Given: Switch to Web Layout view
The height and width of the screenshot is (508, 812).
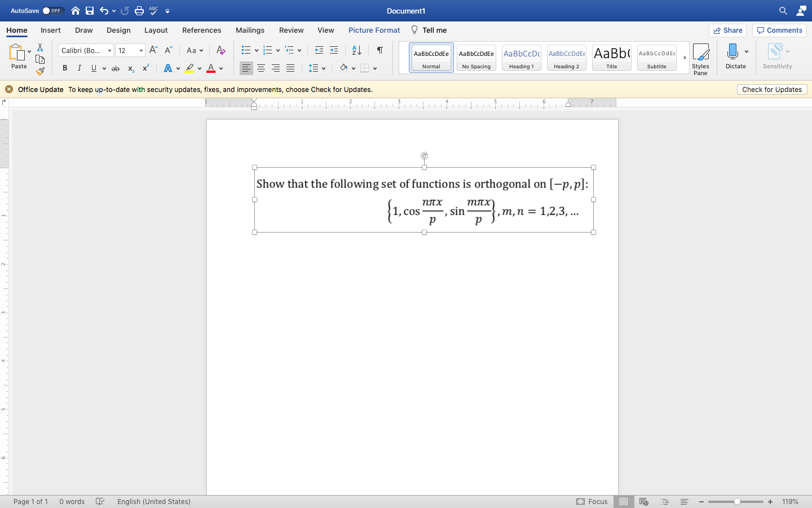Looking at the screenshot, I should coord(643,501).
